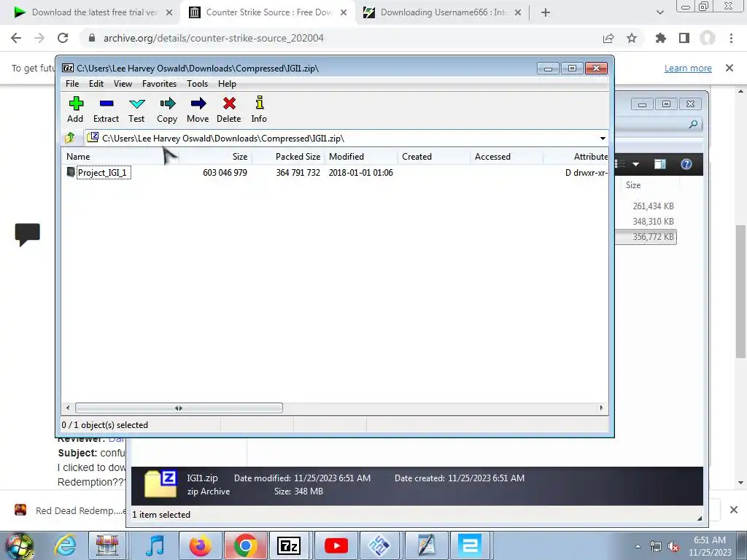Viewport: 747px width, 560px height.
Task: Bookmark this page with the star icon
Action: pos(632,38)
